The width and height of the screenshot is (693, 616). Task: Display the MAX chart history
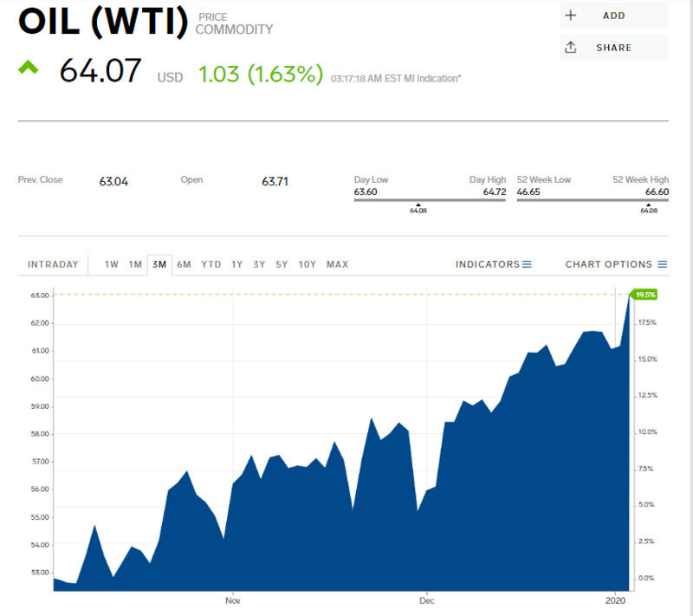tap(337, 264)
